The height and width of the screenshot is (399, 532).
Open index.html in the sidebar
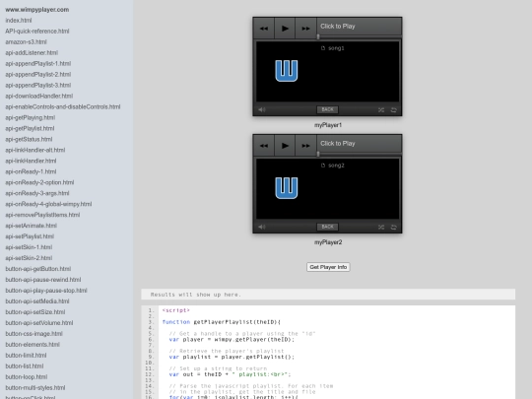click(x=19, y=21)
